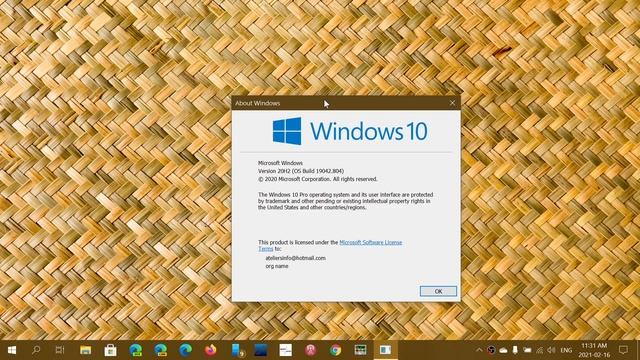Open the clock showing 11:31 AM

pyautogui.click(x=595, y=350)
